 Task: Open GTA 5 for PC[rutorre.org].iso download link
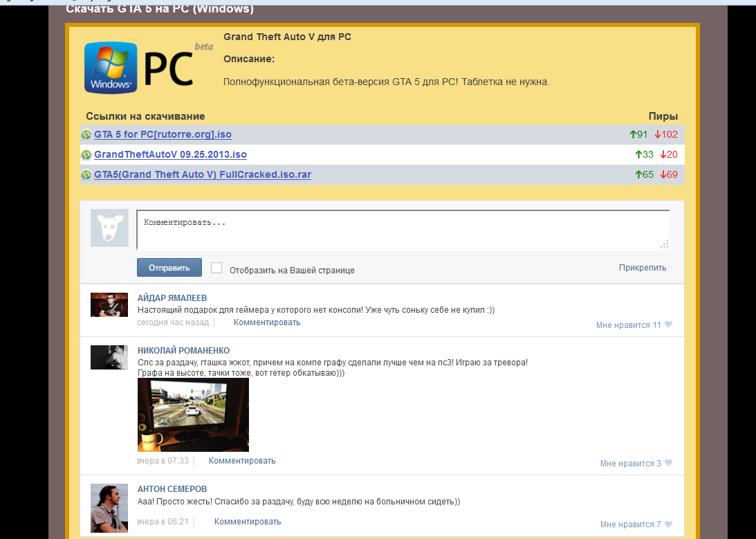tap(163, 134)
